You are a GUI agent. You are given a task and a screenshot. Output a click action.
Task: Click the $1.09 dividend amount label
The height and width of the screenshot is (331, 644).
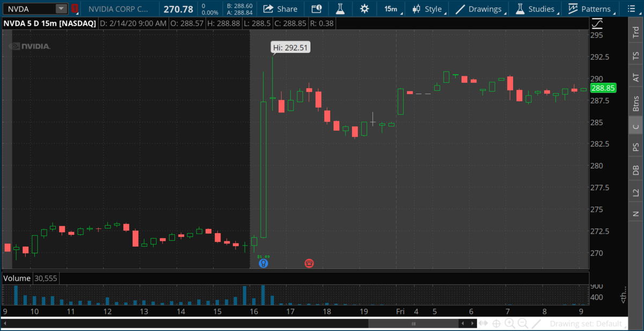pos(263,256)
